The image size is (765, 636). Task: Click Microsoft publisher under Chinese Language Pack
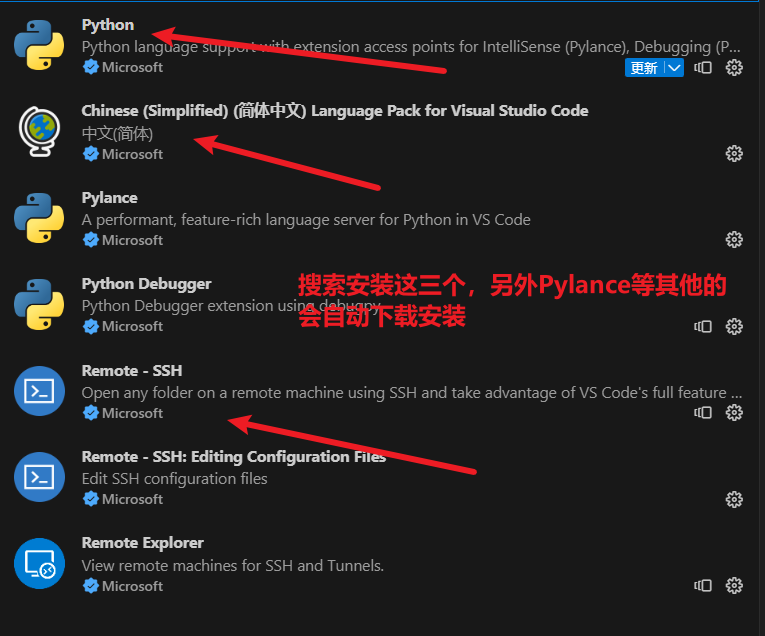pos(132,154)
